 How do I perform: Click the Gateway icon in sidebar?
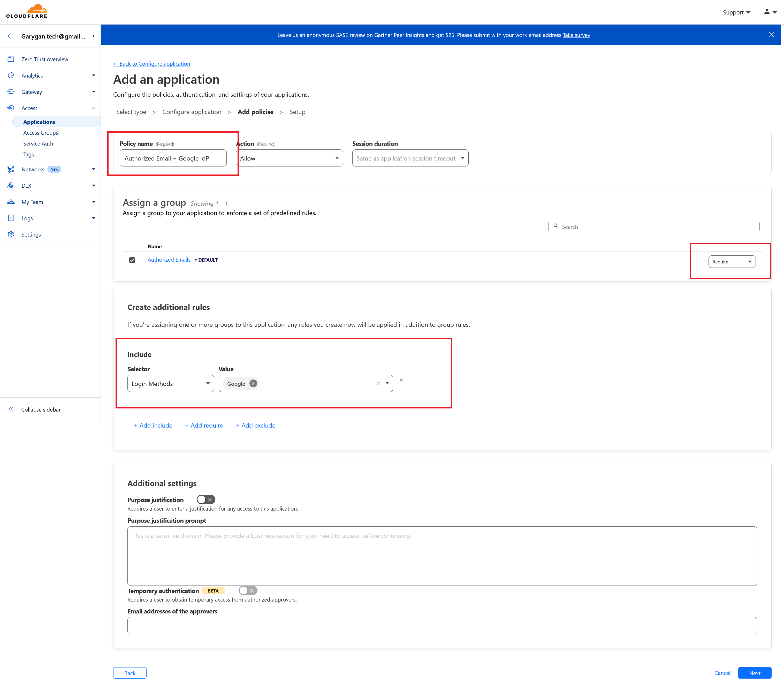coord(11,92)
